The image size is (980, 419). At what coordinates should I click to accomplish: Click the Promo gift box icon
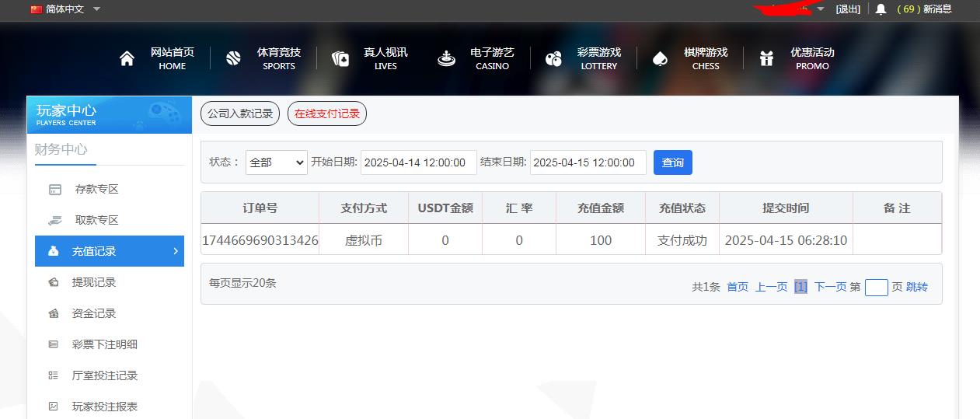pyautogui.click(x=767, y=58)
